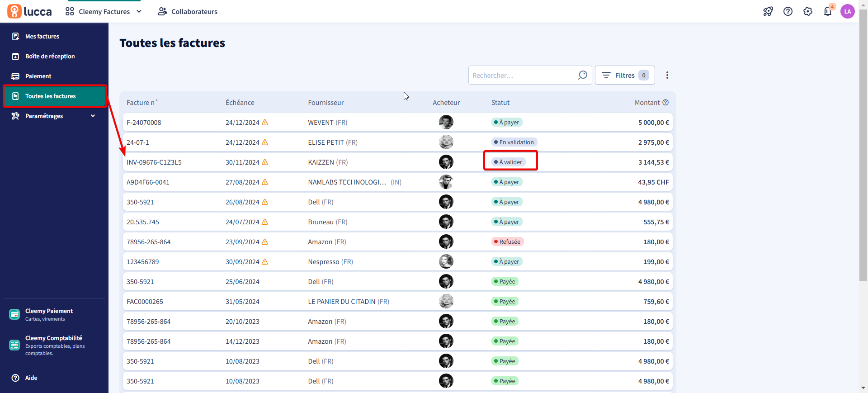The height and width of the screenshot is (393, 868).
Task: Open Cleemy Comptabilité app
Action: coord(54,345)
